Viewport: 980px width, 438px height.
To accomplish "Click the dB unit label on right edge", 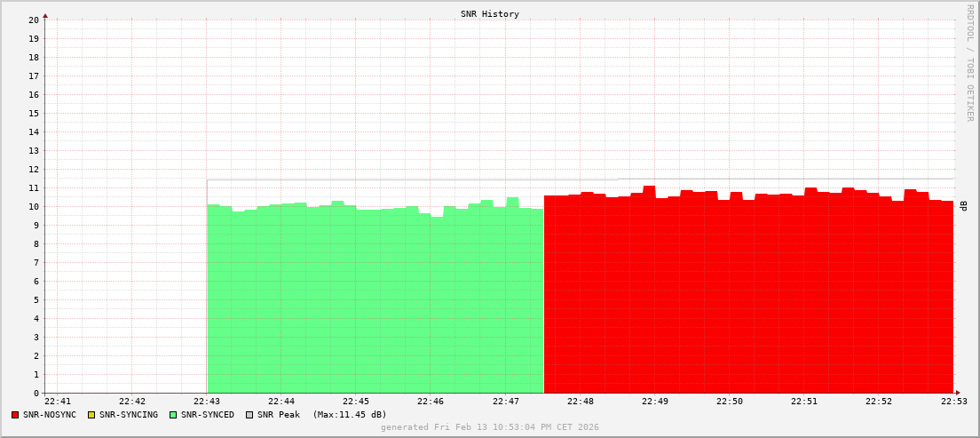I will pyautogui.click(x=963, y=206).
